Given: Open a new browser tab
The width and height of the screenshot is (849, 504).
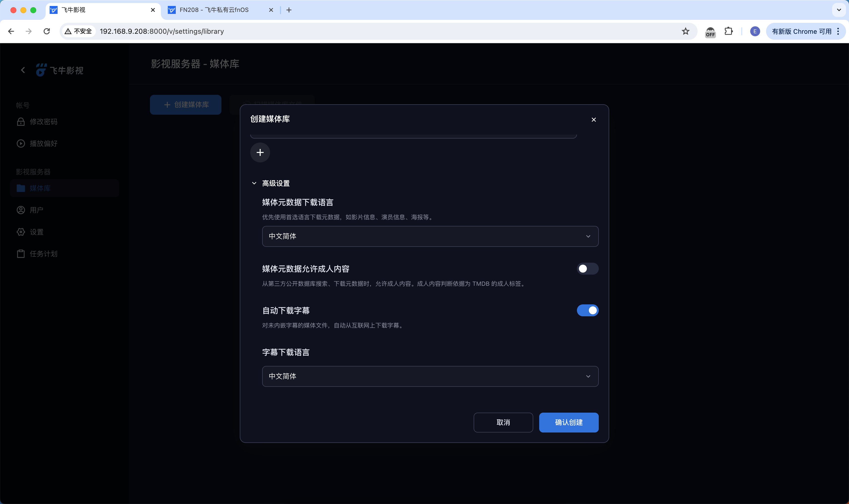Looking at the screenshot, I should click(x=289, y=10).
